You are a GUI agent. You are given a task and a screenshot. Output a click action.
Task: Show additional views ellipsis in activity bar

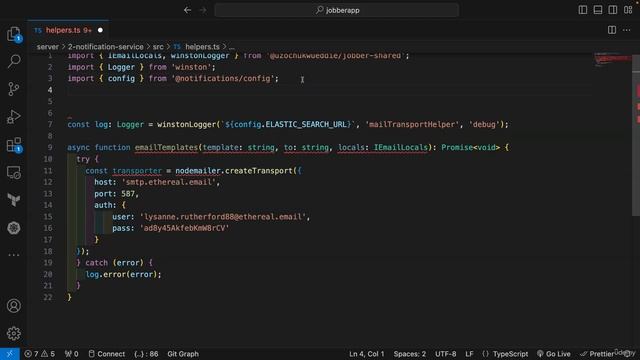click(x=13, y=255)
